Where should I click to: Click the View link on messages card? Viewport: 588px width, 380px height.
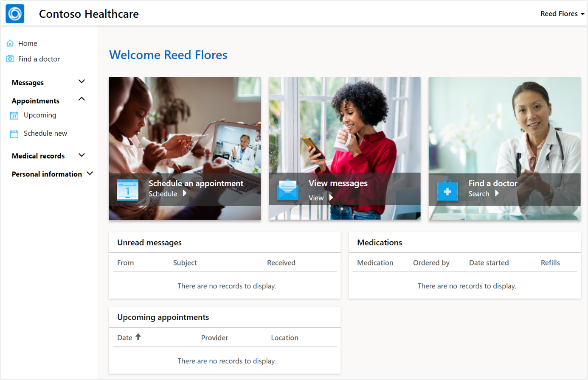point(316,198)
